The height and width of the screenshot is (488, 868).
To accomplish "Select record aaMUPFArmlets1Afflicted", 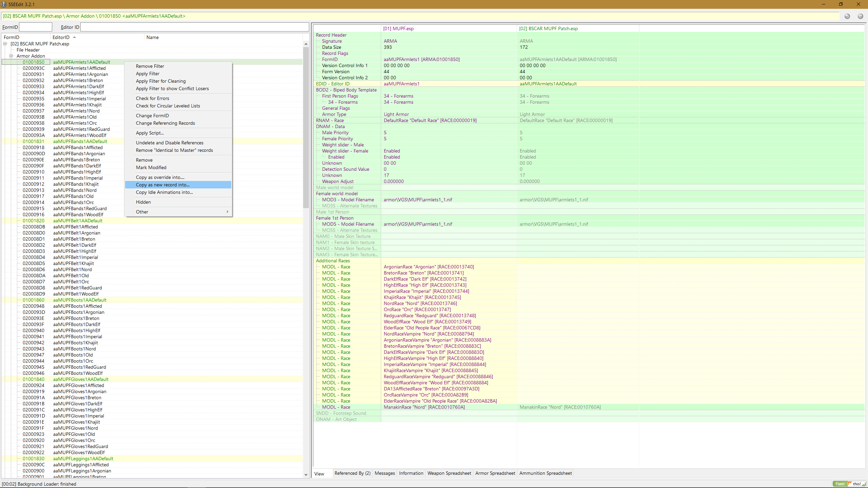I will coord(79,68).
